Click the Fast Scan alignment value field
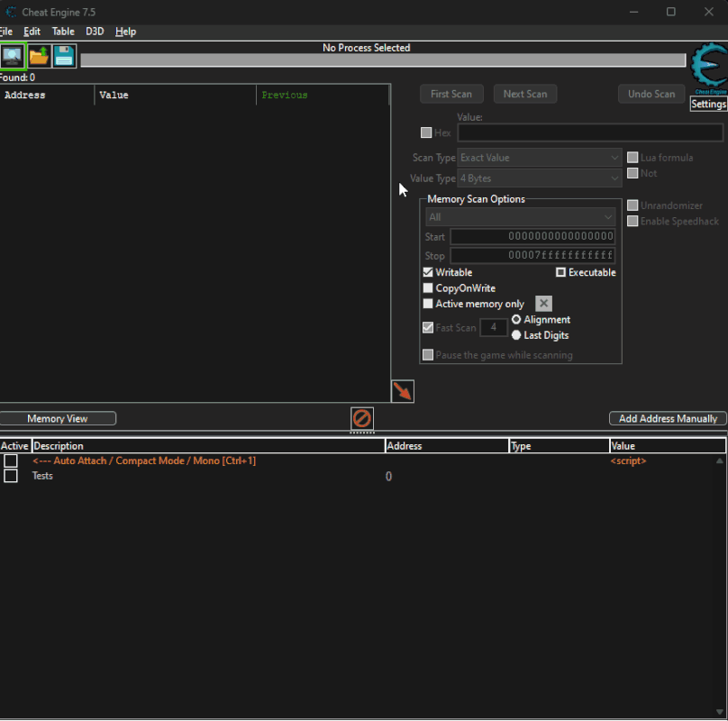This screenshot has width=728, height=721. pos(493,327)
